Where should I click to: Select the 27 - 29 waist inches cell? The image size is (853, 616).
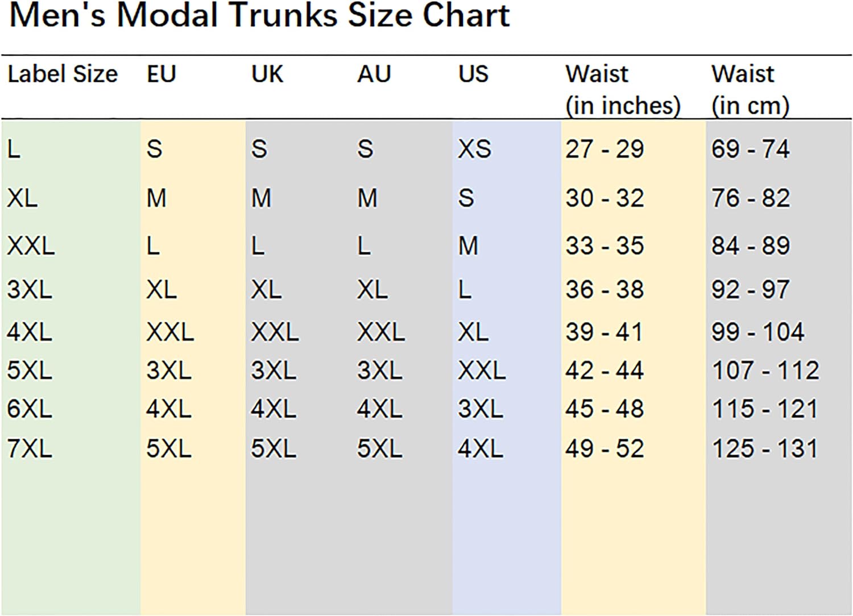604,149
